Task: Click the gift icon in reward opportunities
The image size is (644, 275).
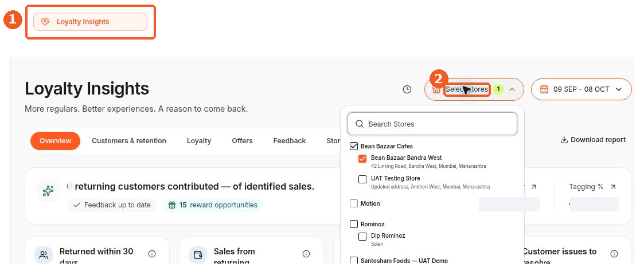Action: (172, 205)
